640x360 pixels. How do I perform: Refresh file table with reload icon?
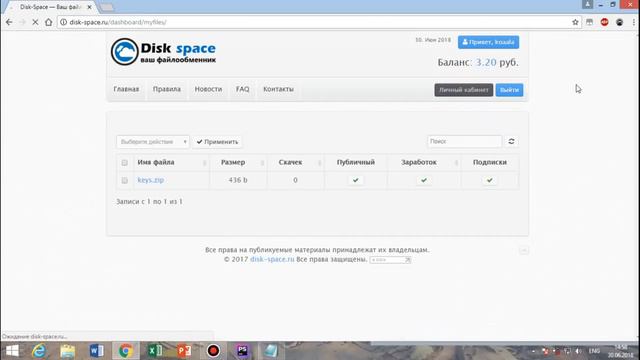tap(511, 141)
